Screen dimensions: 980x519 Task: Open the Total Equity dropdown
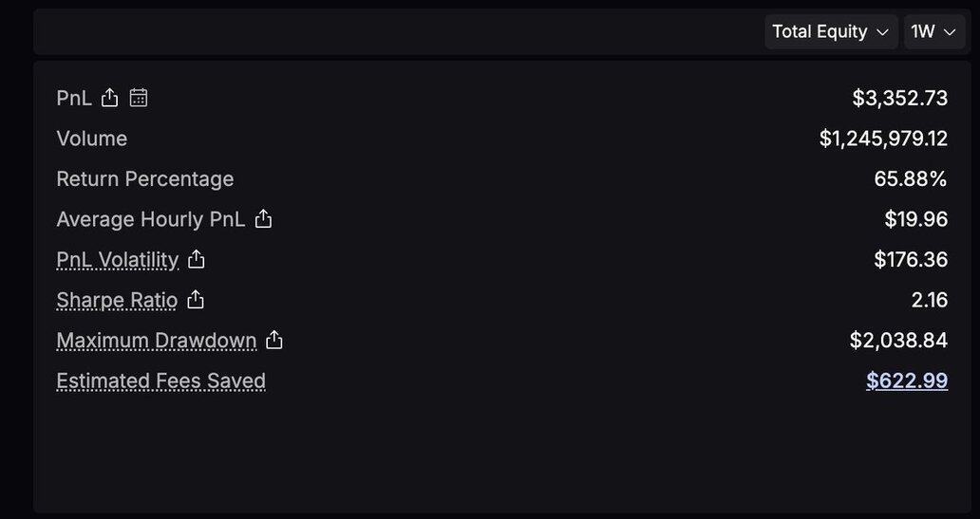831,31
